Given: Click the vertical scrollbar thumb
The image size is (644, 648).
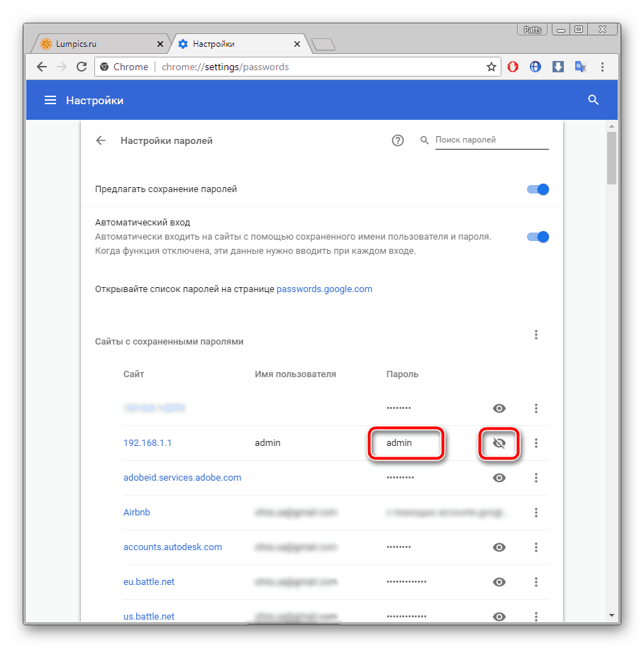Looking at the screenshot, I should [x=611, y=158].
